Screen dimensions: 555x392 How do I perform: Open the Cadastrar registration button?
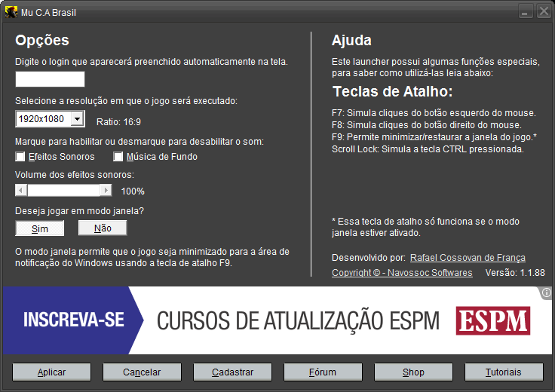tap(232, 372)
